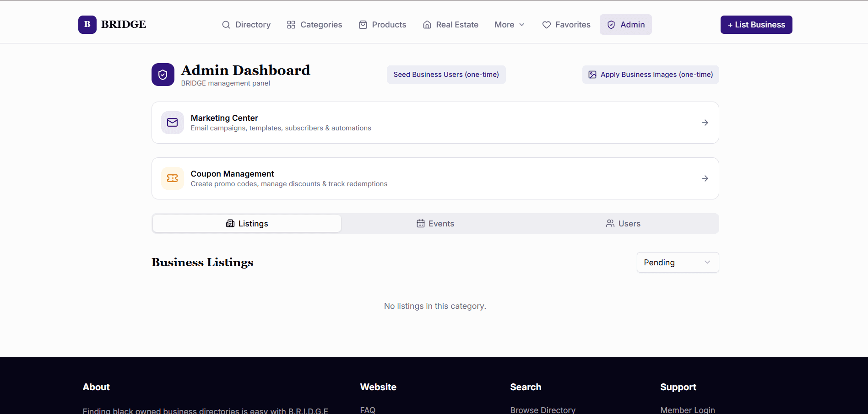Switch to the Events tab
The height and width of the screenshot is (414, 868).
pos(435,223)
